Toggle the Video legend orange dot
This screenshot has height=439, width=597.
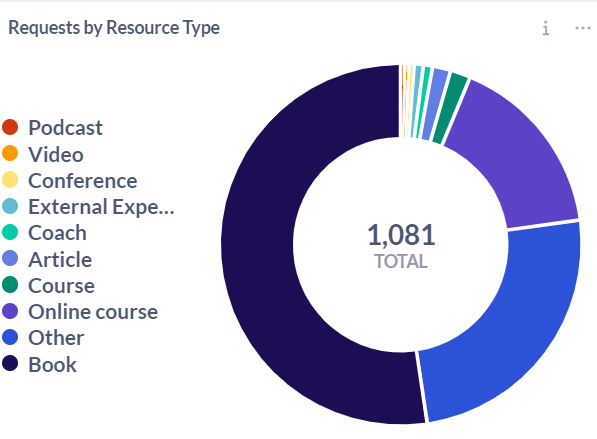[x=10, y=153]
